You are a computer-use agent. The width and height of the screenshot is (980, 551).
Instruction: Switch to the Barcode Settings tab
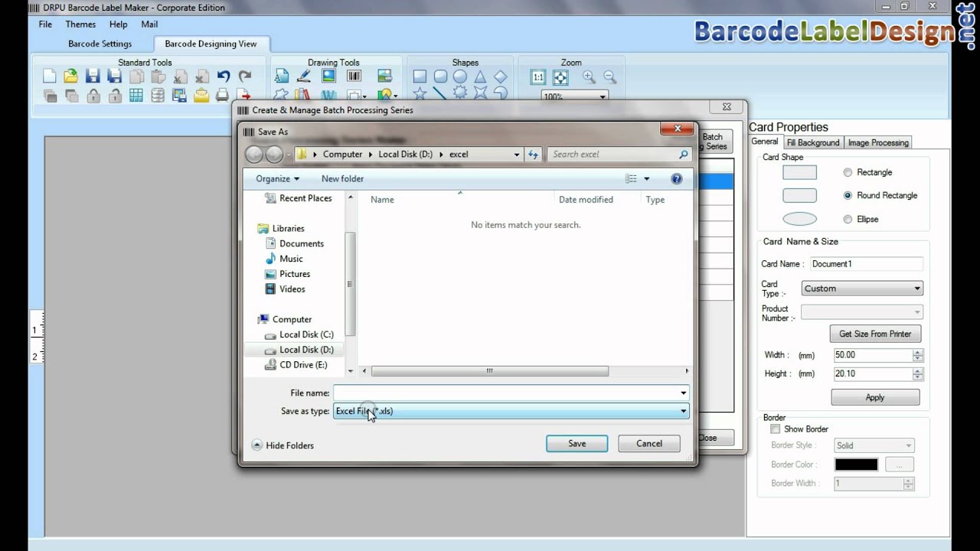click(x=100, y=44)
